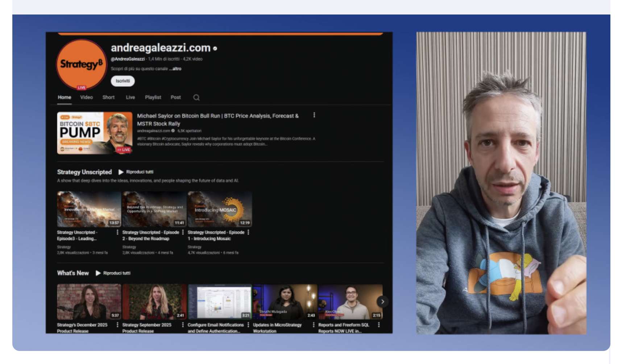Switch to the Video tab
Viewport: 622px width, 364px height.
click(x=86, y=98)
